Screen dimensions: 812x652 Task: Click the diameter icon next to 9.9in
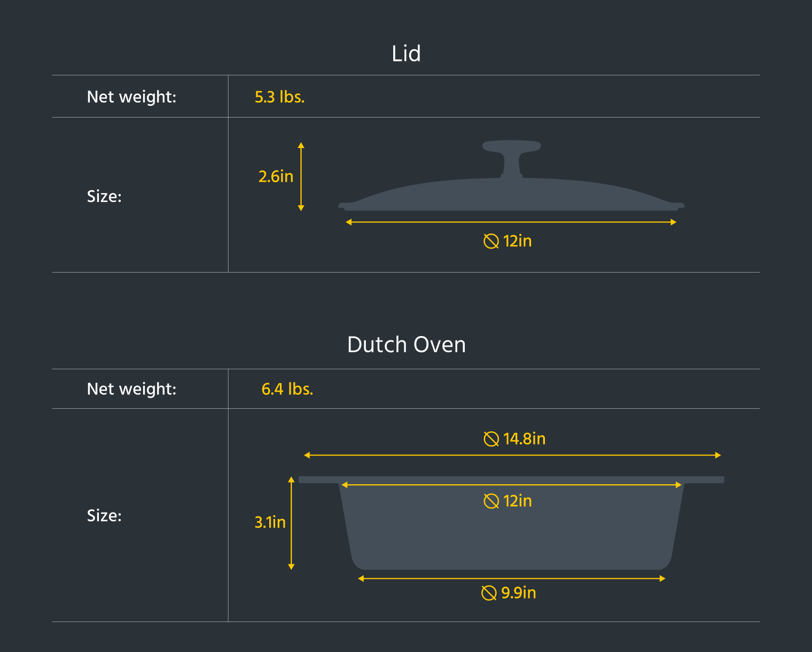489,593
